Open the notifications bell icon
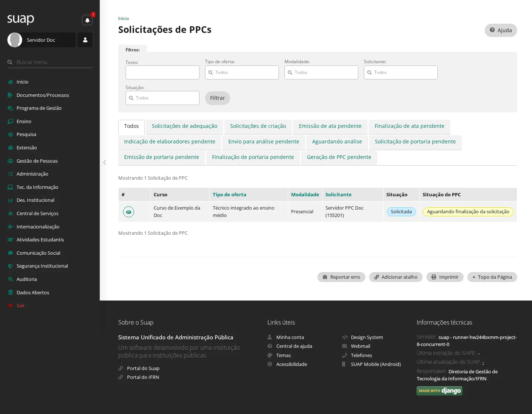532x414 pixels. tap(87, 20)
